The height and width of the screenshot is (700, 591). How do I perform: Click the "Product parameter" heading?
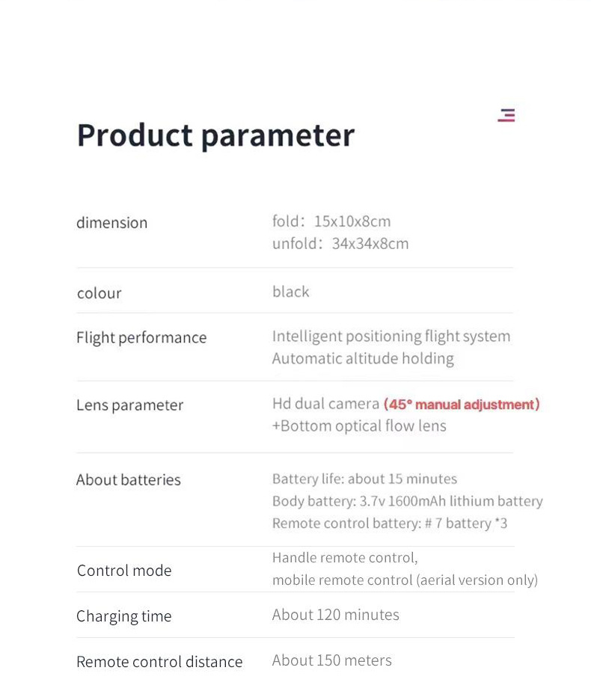(215, 135)
